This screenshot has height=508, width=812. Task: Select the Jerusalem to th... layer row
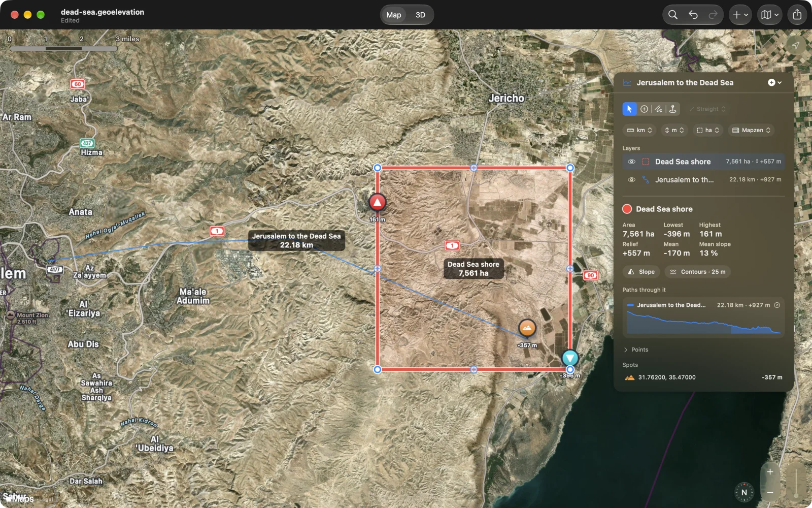tap(703, 179)
